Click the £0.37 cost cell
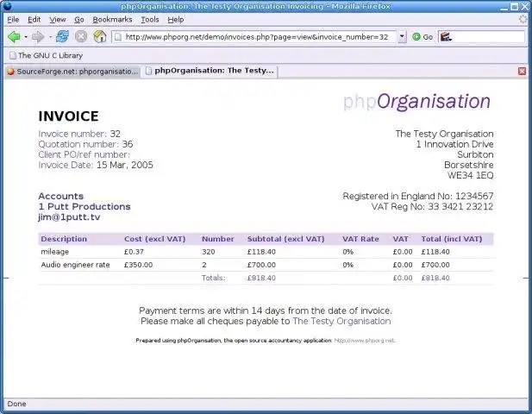Screen dimensions: 532x414 [134, 252]
